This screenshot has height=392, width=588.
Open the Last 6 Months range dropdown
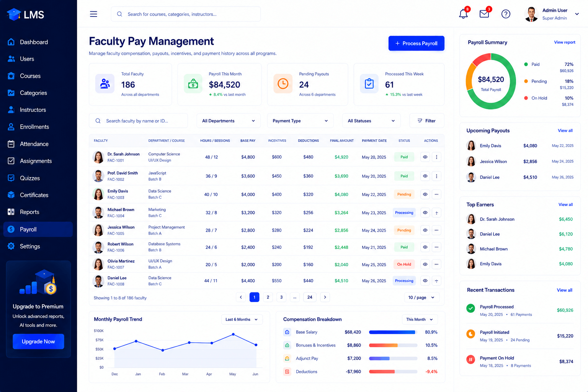tap(242, 320)
